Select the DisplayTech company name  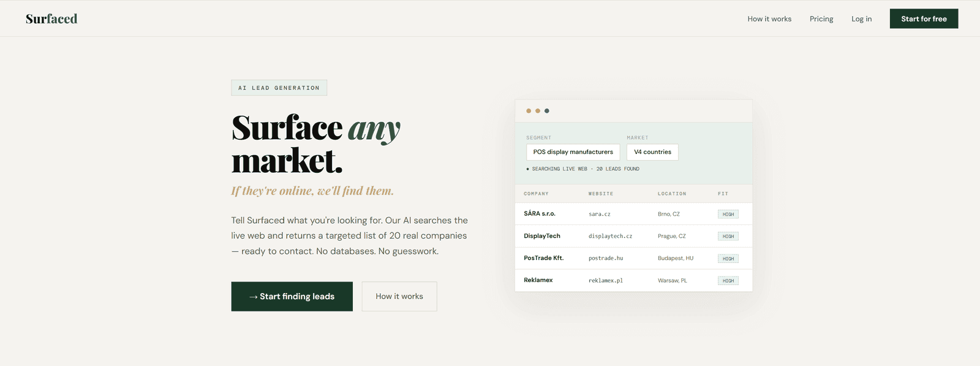coord(542,236)
